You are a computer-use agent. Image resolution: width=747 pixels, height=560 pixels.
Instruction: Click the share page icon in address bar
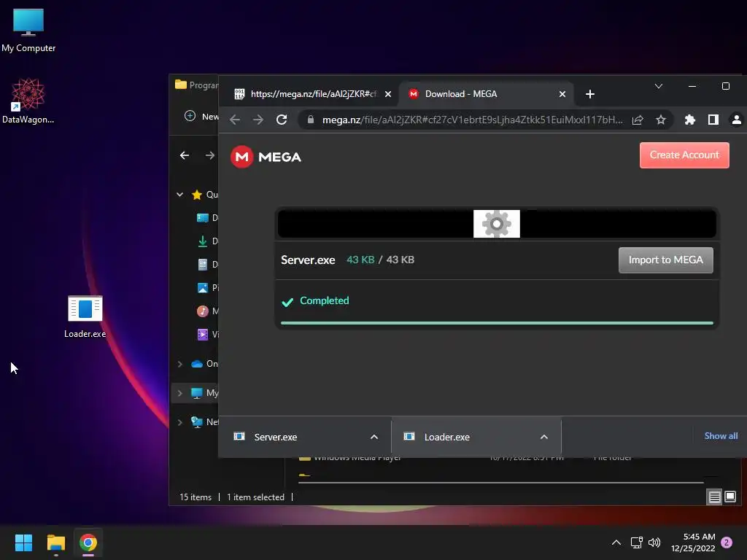click(638, 120)
